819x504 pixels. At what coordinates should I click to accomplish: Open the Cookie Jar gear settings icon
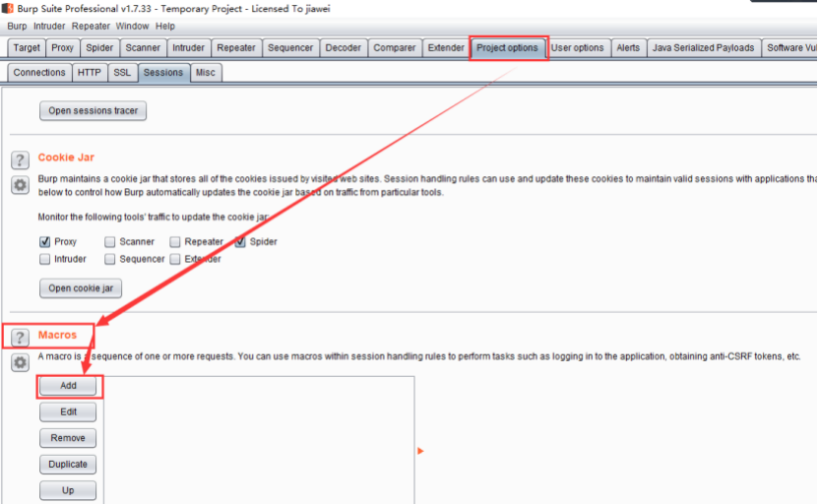tap(20, 185)
